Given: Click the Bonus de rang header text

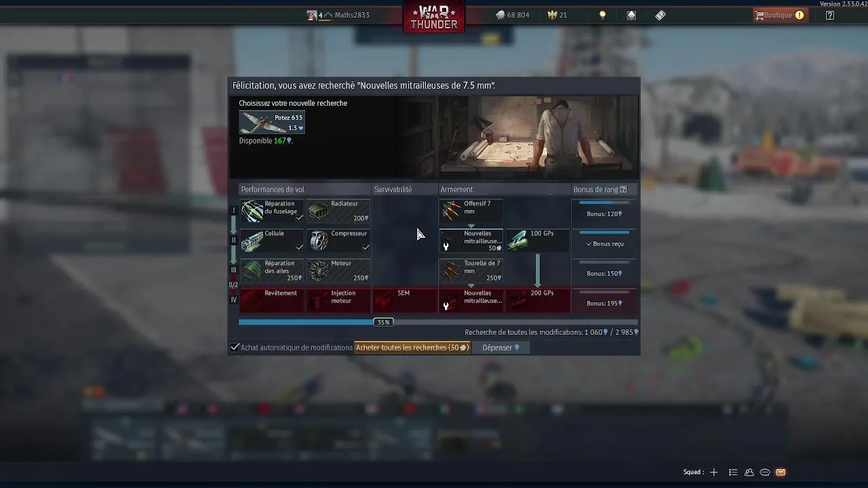Looking at the screenshot, I should pos(595,190).
